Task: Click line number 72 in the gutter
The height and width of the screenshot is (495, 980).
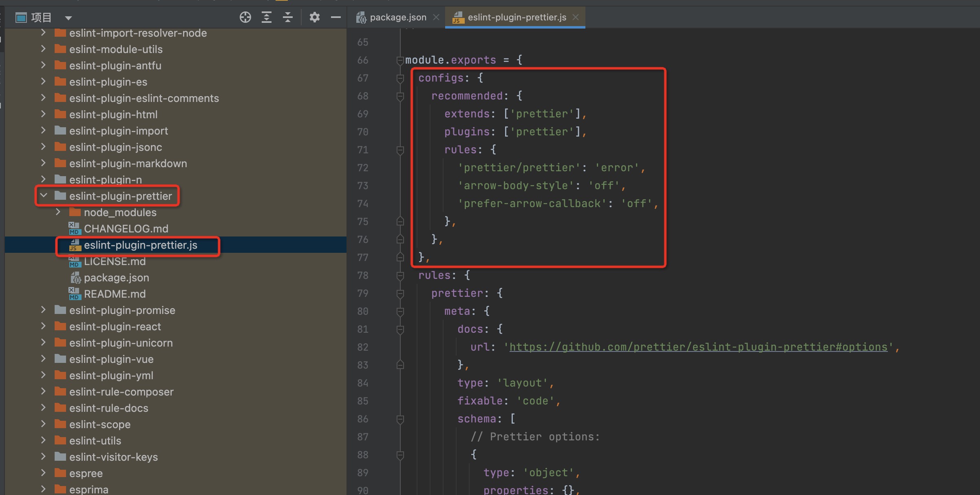Action: point(363,168)
